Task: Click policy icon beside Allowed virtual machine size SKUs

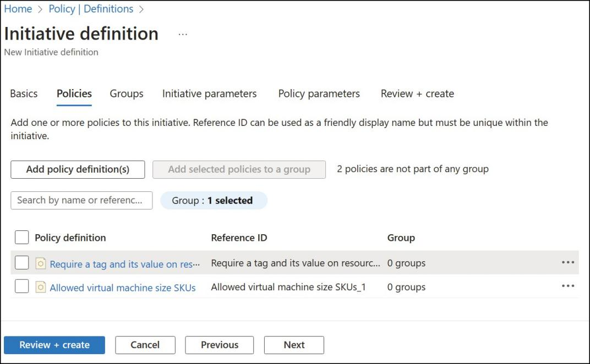Action: point(41,287)
